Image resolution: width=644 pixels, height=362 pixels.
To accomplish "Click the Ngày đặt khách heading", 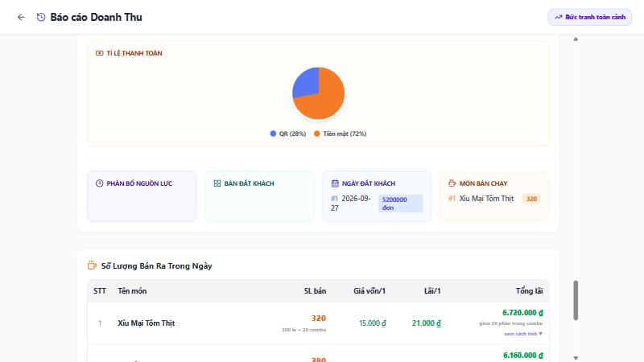I will pyautogui.click(x=369, y=183).
